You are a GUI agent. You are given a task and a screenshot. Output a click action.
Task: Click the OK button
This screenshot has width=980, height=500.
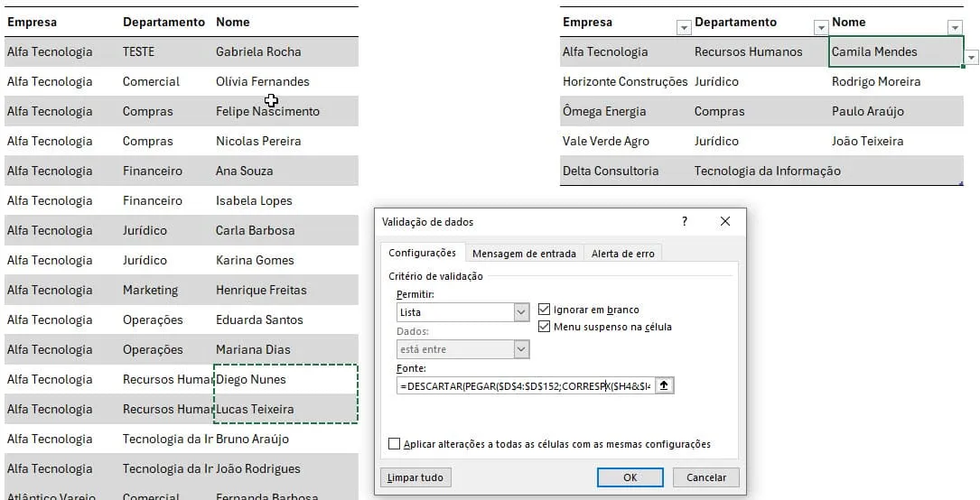click(630, 477)
